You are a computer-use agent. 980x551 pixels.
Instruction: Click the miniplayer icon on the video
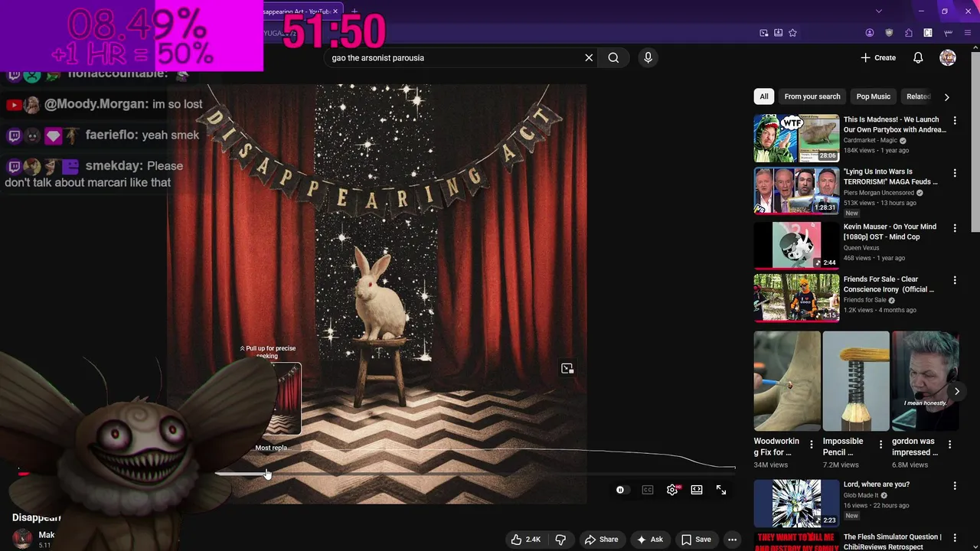567,369
